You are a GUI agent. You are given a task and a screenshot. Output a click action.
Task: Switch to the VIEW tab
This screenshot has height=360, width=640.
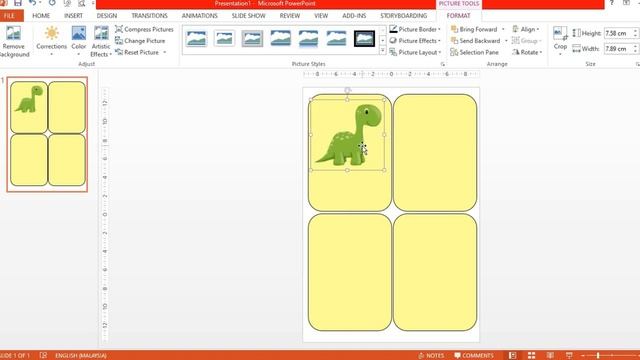pyautogui.click(x=321, y=16)
